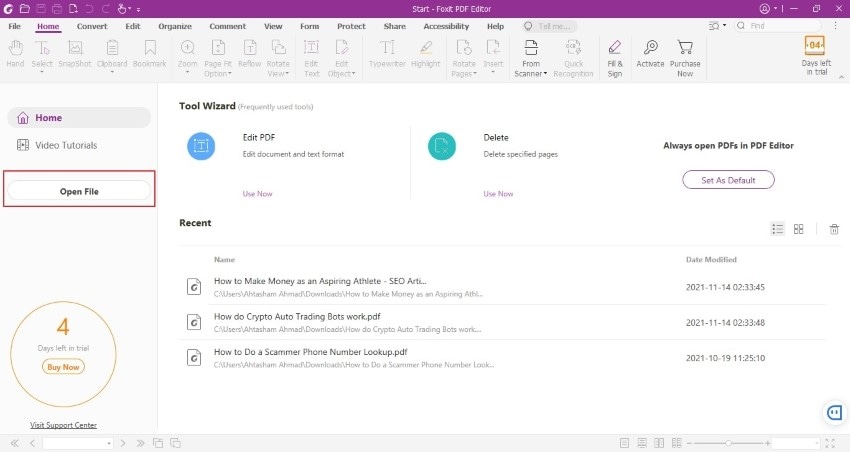This screenshot has width=850, height=452.
Task: Open the Fill & Sign tool
Action: point(615,59)
